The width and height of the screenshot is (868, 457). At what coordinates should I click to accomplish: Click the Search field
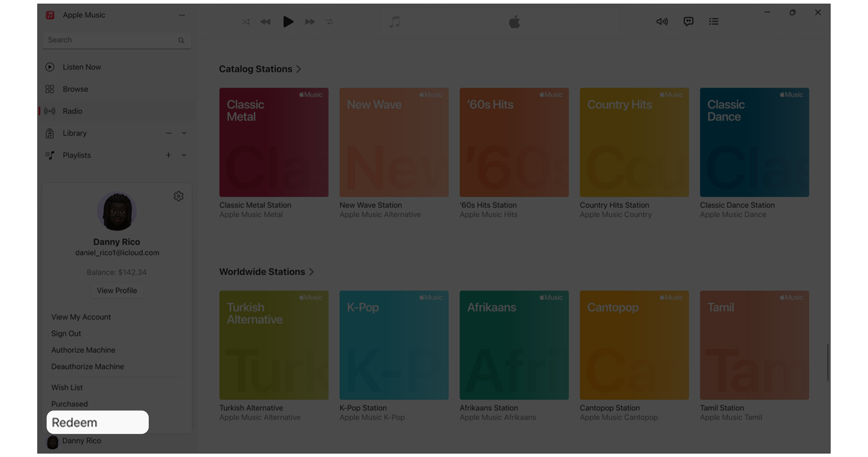click(x=112, y=40)
